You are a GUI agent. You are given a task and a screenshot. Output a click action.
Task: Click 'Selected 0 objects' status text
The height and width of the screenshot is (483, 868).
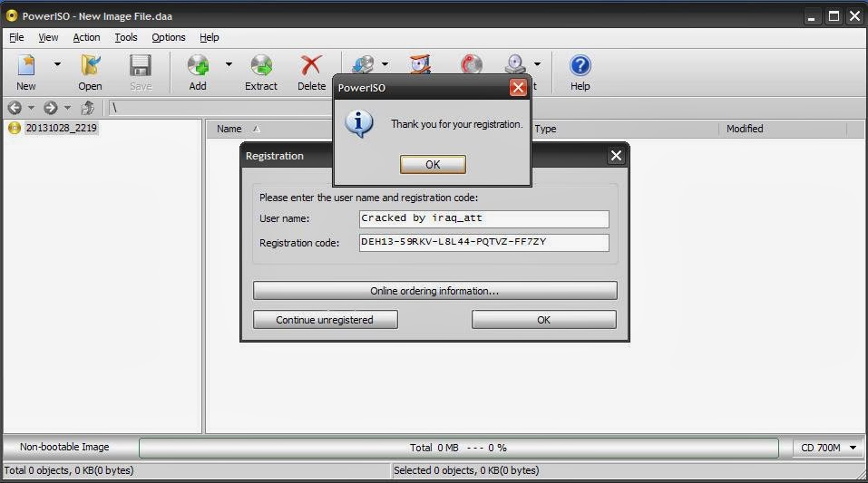coord(466,470)
